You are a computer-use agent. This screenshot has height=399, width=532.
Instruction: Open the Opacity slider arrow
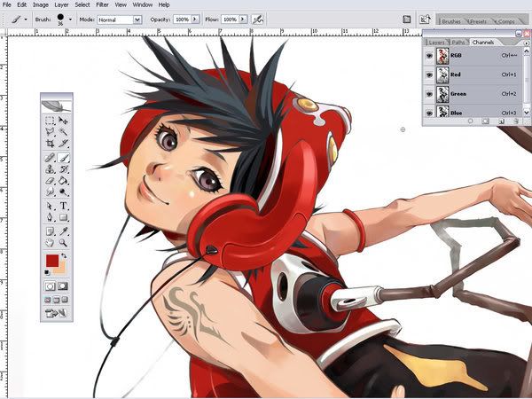195,20
